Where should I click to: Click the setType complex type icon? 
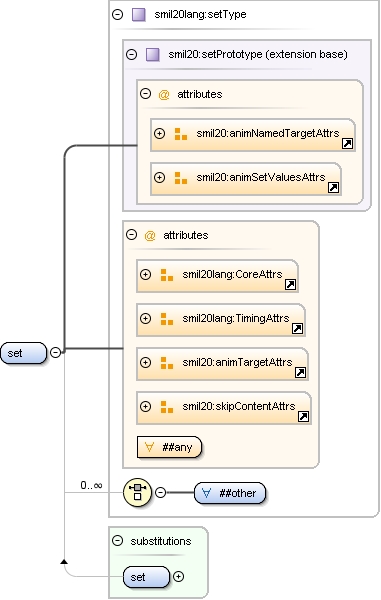pyautogui.click(x=138, y=15)
